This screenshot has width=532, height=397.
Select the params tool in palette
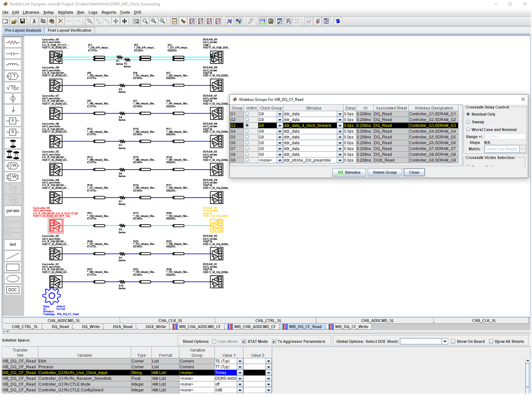click(x=13, y=211)
